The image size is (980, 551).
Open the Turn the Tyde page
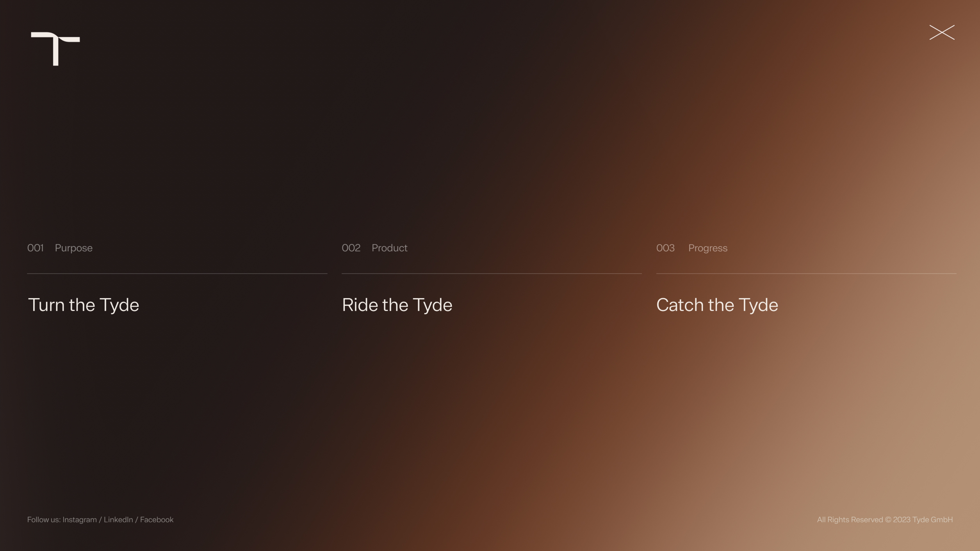[84, 305]
